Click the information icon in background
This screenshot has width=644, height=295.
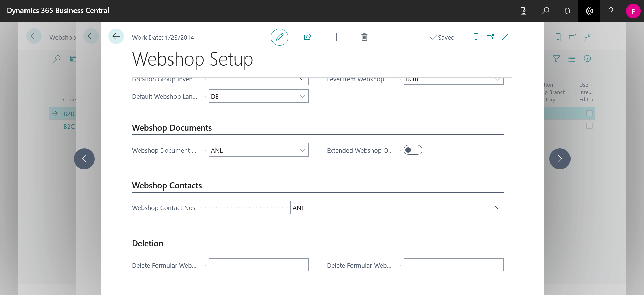[x=587, y=59]
